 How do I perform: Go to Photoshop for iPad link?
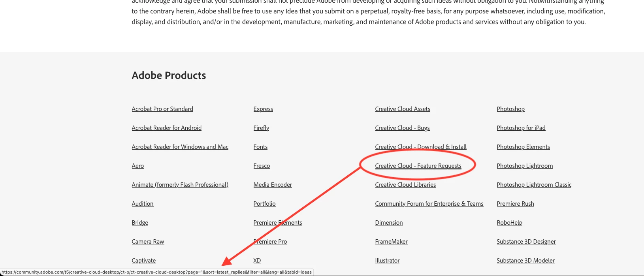pos(521,128)
